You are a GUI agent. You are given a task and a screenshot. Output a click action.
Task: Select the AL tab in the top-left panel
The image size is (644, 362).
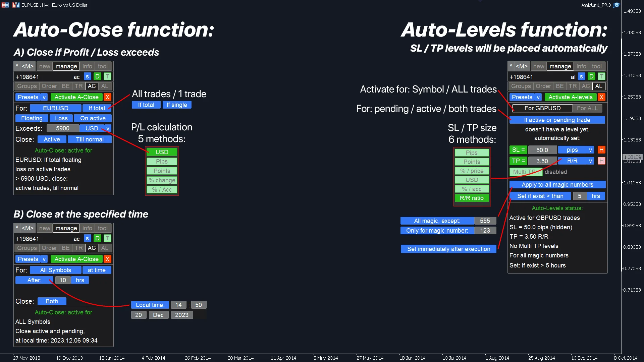click(105, 86)
